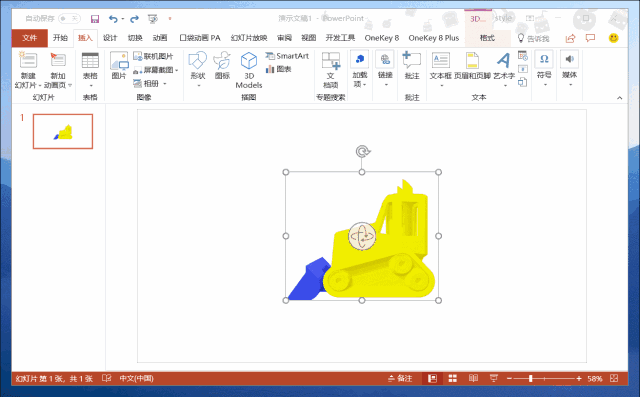Click the 新加动画页 icon

[x=58, y=60]
